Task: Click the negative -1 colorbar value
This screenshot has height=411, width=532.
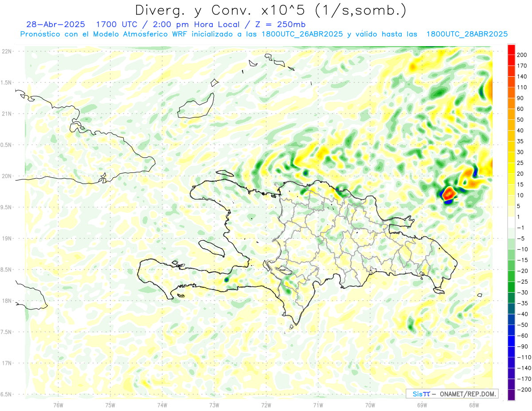Action: (x=521, y=227)
